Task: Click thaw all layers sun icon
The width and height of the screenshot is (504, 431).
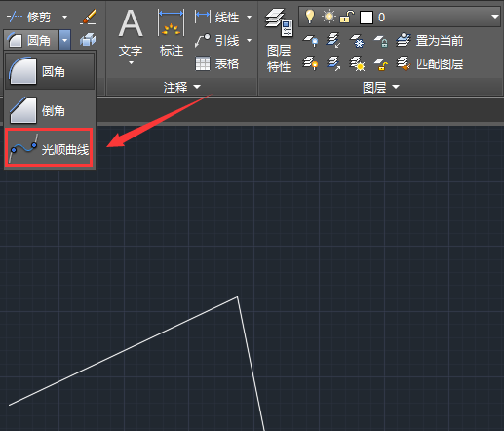Action: pos(357,63)
